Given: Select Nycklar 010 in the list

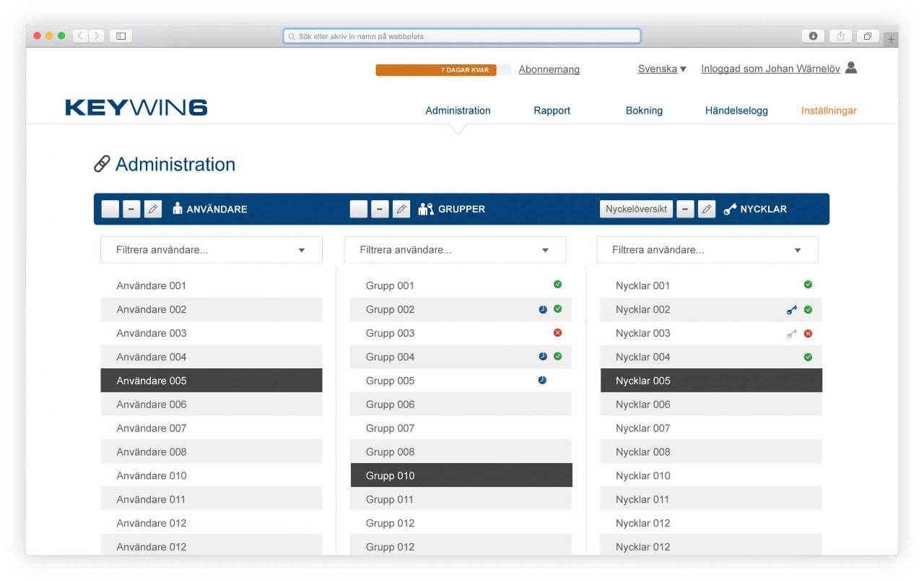Looking at the screenshot, I should point(711,475).
